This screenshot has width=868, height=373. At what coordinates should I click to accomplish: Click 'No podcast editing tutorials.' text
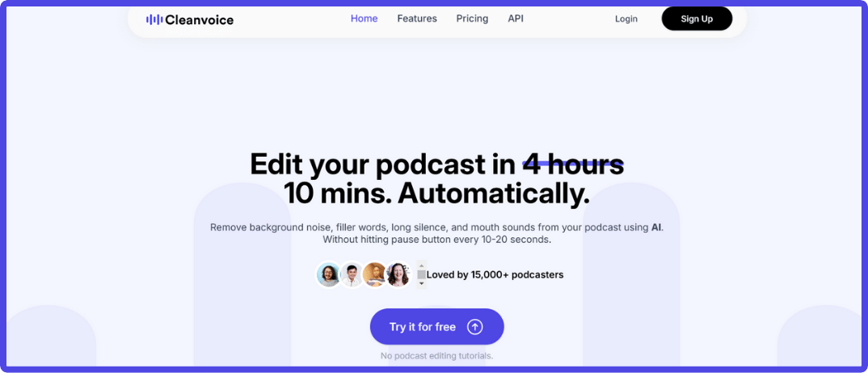436,356
